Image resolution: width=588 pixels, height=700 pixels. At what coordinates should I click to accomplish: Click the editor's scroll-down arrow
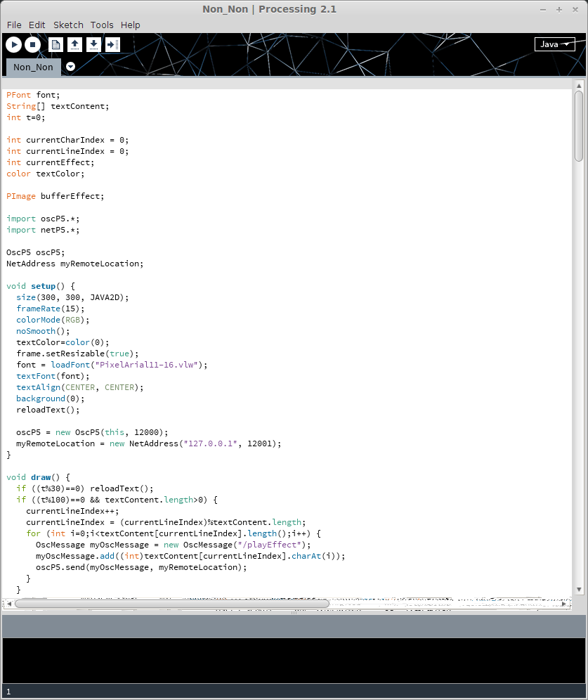(579, 589)
